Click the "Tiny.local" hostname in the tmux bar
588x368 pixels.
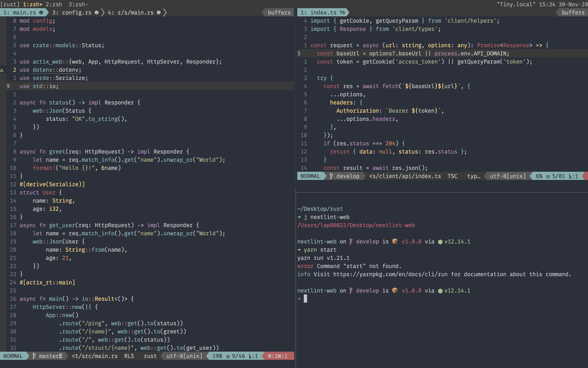[x=516, y=4]
